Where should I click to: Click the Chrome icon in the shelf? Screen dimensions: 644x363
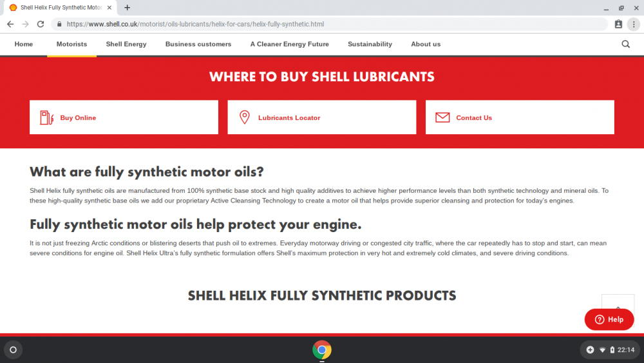(322, 350)
